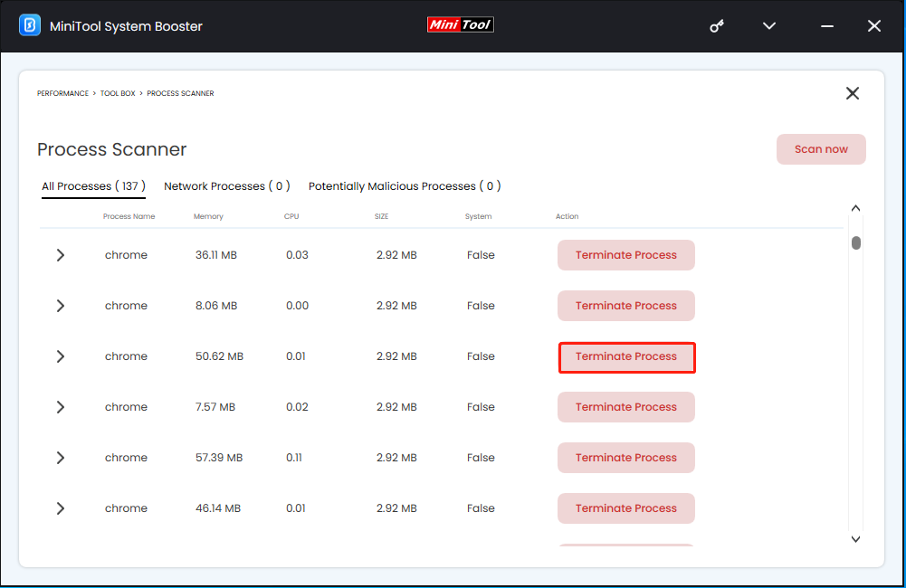Screen dimensions: 906x588
Task: Click the SIZE column header
Action: click(381, 216)
